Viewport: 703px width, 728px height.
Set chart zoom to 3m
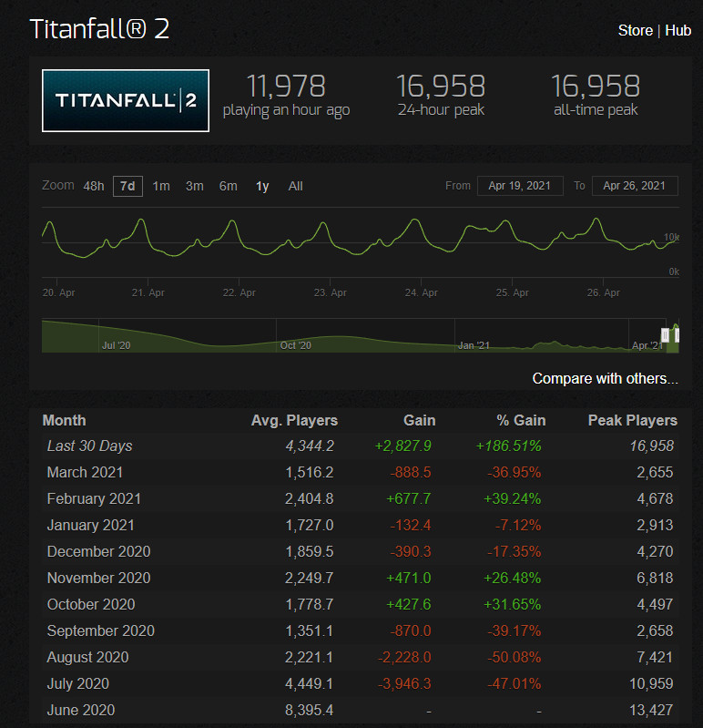coord(195,186)
